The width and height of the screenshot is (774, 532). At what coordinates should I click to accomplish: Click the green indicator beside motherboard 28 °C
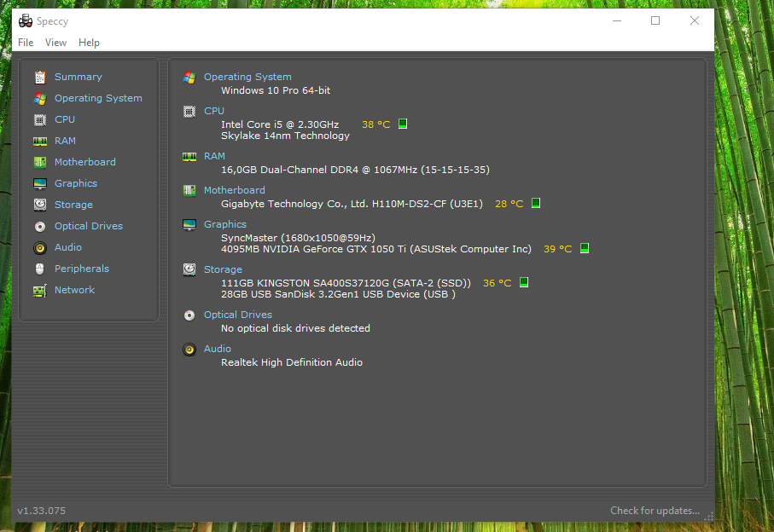(536, 203)
